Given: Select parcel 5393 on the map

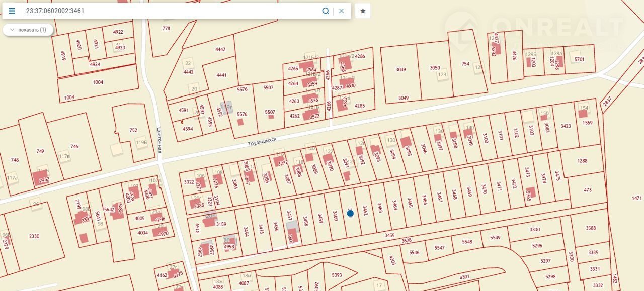Looking at the screenshot, I should tap(337, 275).
